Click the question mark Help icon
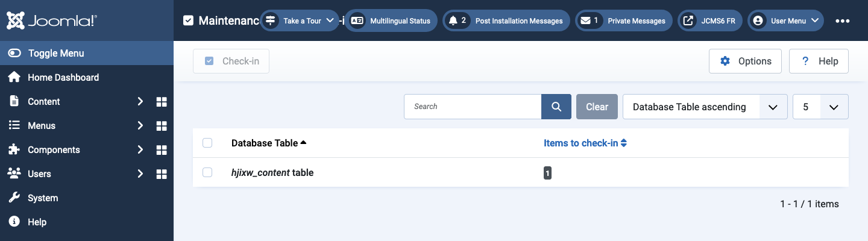Screen dimensions: 868x241 805,61
